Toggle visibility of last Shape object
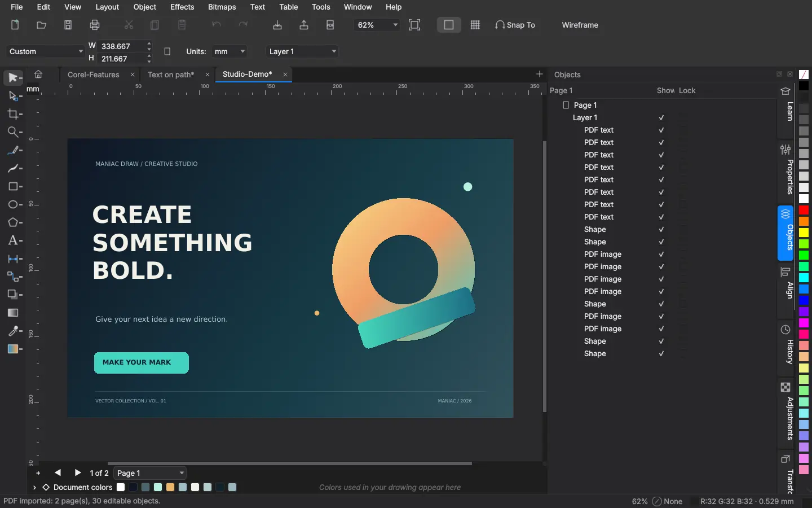This screenshot has height=508, width=812. pyautogui.click(x=661, y=353)
